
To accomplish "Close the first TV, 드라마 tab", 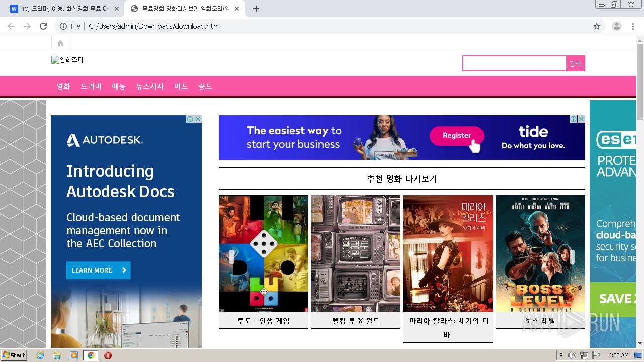I will [117, 9].
